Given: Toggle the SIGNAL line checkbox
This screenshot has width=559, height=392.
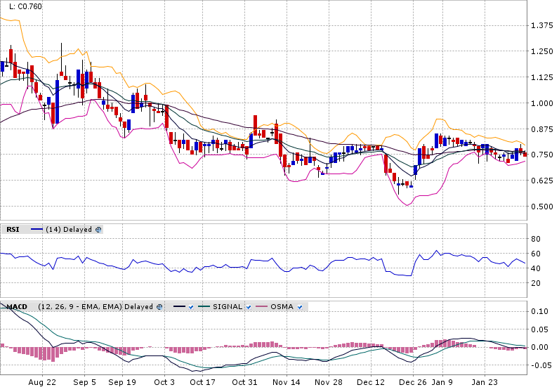Looking at the screenshot, I should [x=248, y=307].
